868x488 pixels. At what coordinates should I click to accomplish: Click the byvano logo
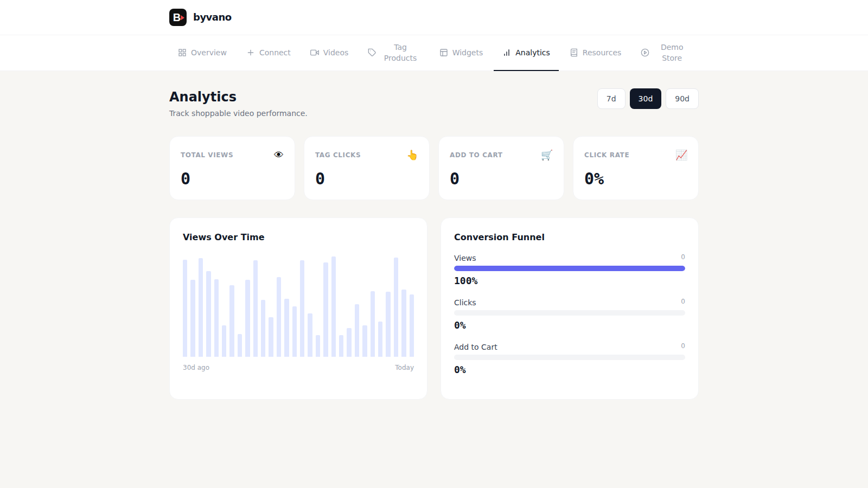point(200,17)
